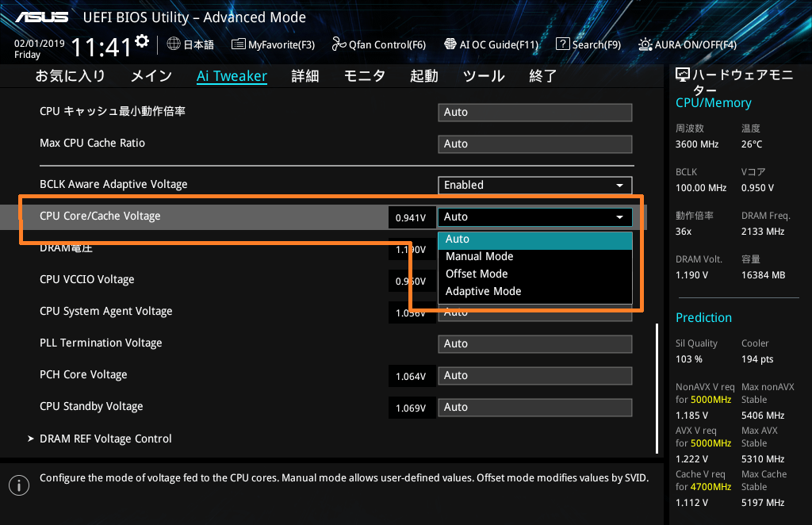The image size is (812, 525).
Task: Select PLL Termination Voltage row label
Action: pyautogui.click(x=101, y=343)
